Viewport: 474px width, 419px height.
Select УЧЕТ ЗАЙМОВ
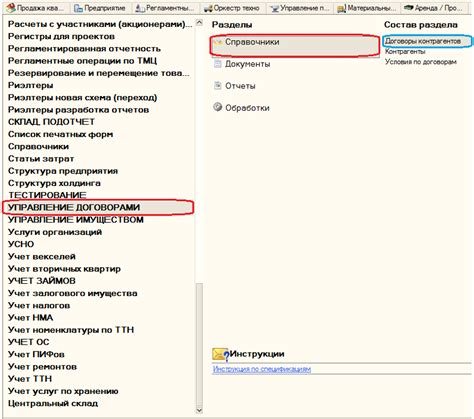click(42, 281)
